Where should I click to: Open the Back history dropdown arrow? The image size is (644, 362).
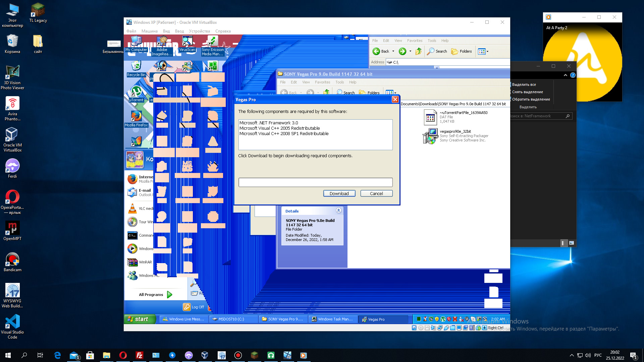pos(393,51)
